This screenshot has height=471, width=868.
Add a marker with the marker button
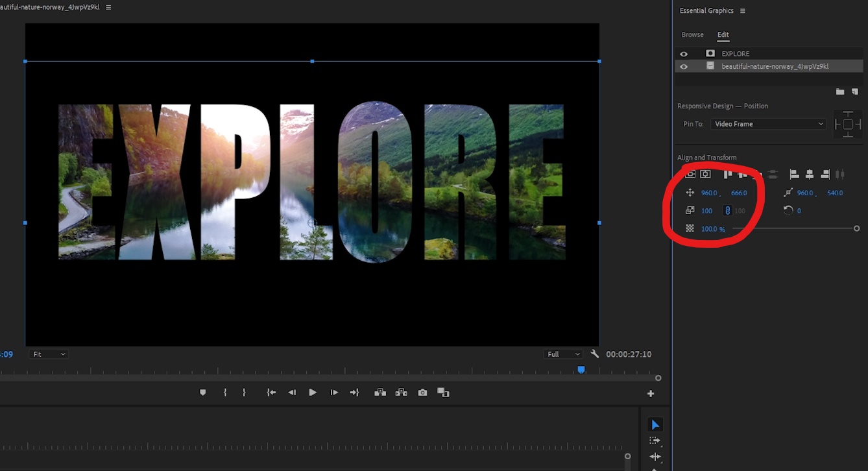point(202,392)
